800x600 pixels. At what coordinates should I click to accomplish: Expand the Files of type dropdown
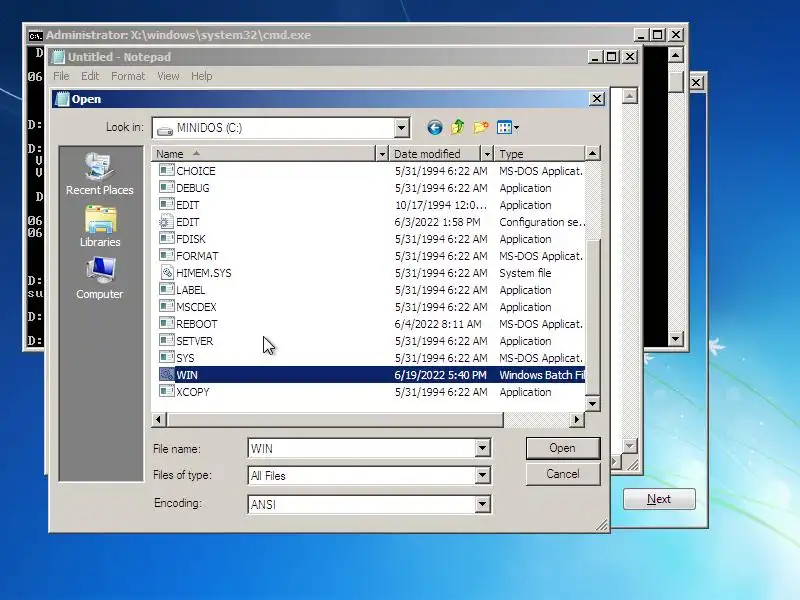(x=482, y=476)
